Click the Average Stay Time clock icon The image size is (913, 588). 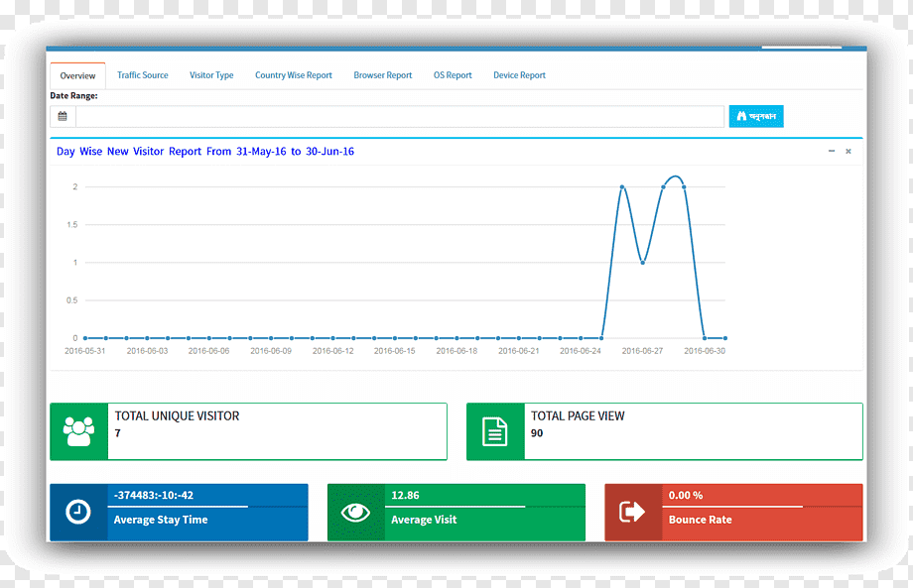78,512
